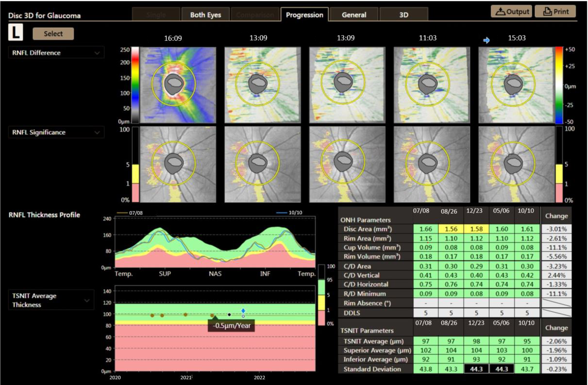
Task: Click the blue diamond marker on TSNIT chart
Action: 243,310
